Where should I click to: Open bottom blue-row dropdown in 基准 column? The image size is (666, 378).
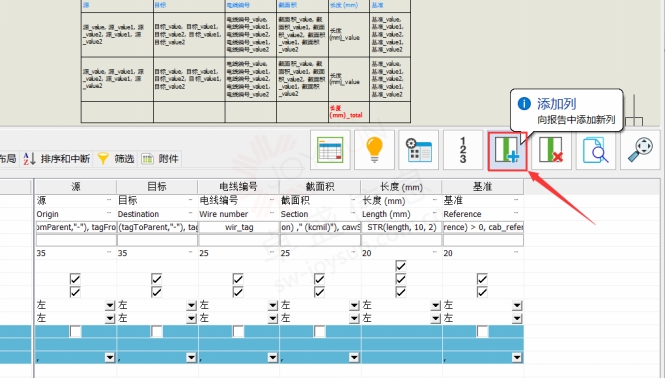pyautogui.click(x=516, y=358)
